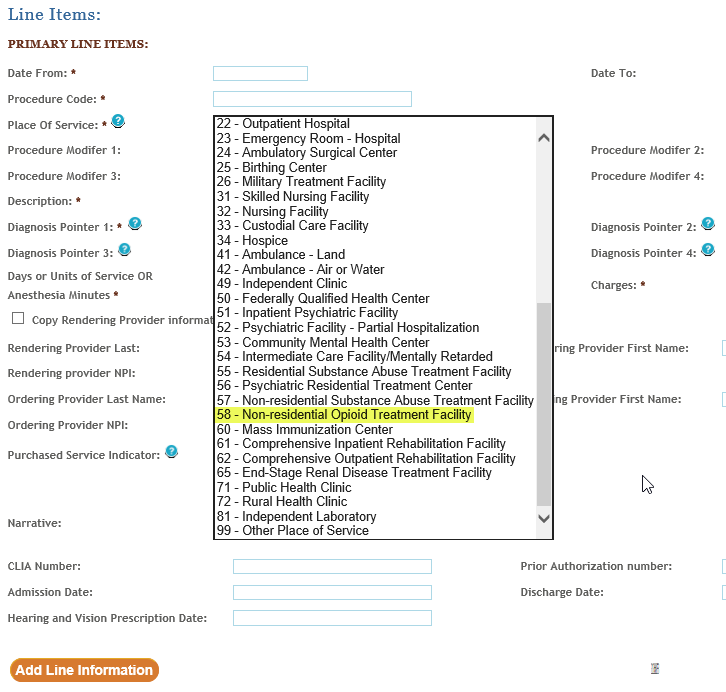Screen dimensions: 726x692
Task: Focus Hearing and Vision Prescription Date field
Action: click(332, 618)
